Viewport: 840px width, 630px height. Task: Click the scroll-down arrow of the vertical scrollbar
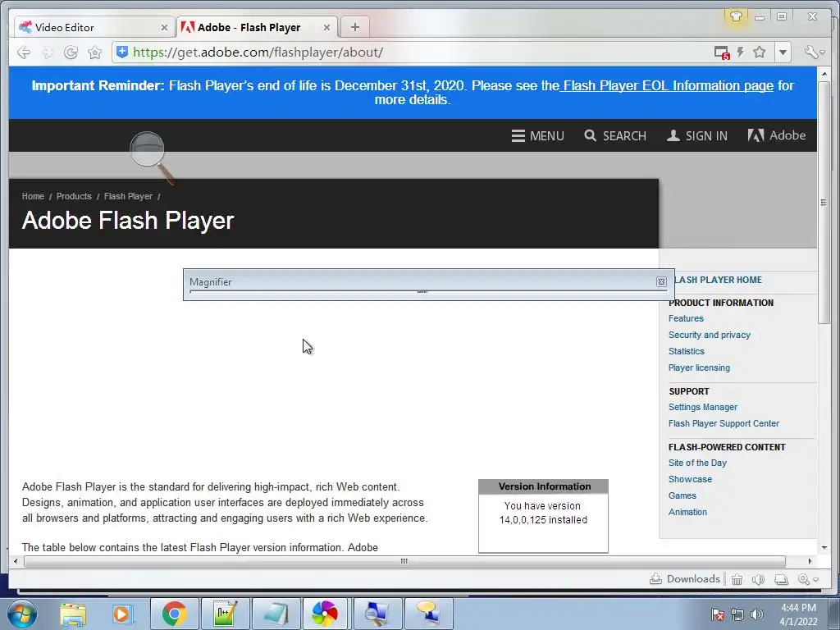pyautogui.click(x=824, y=547)
